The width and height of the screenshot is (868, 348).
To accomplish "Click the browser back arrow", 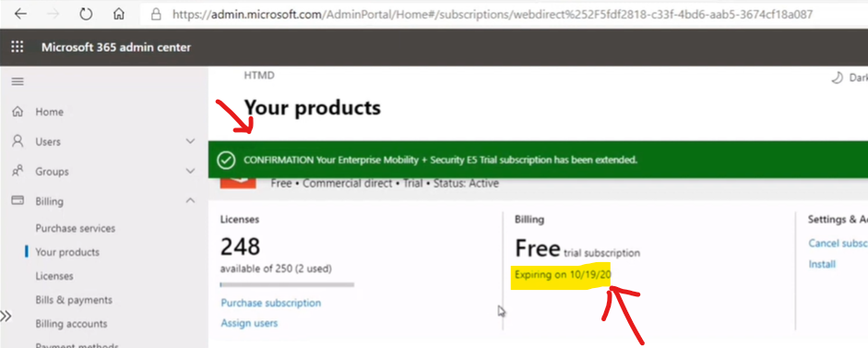I will pyautogui.click(x=20, y=14).
